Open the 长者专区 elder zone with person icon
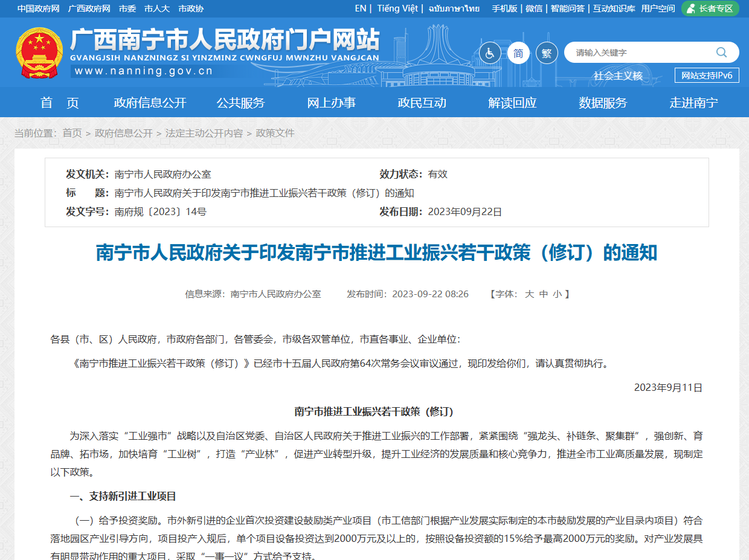 [710, 8]
